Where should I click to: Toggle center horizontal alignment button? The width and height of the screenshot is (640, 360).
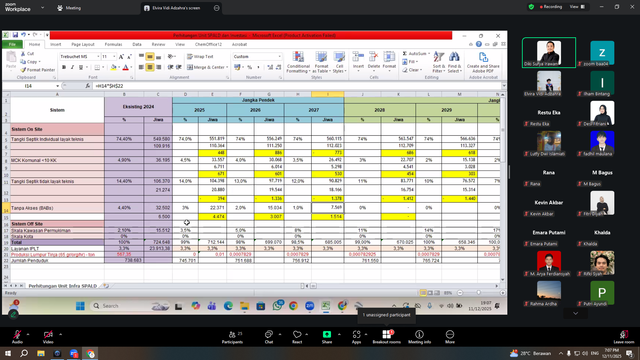[150, 67]
